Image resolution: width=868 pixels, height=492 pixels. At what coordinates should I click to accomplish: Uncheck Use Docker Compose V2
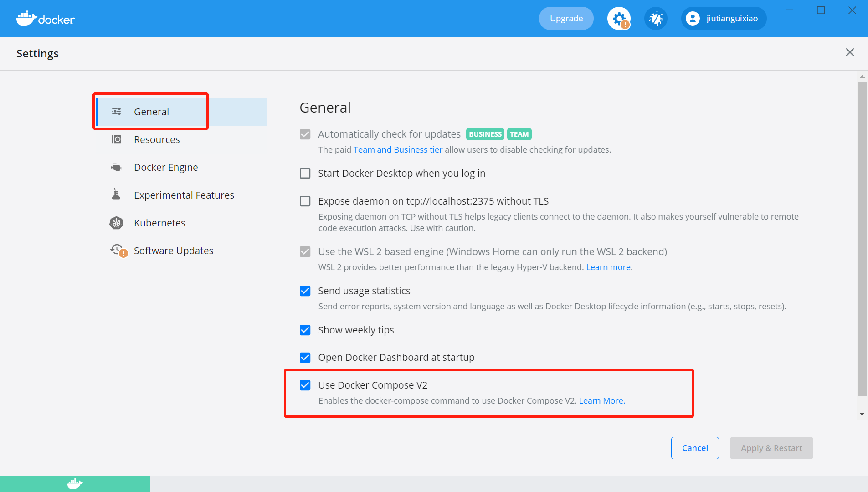tap(305, 385)
